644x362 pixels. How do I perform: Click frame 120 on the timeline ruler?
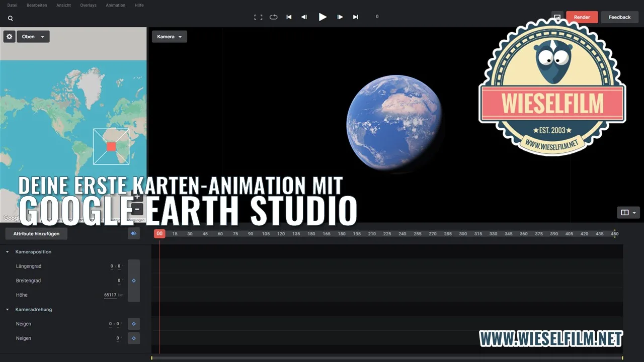(x=281, y=234)
